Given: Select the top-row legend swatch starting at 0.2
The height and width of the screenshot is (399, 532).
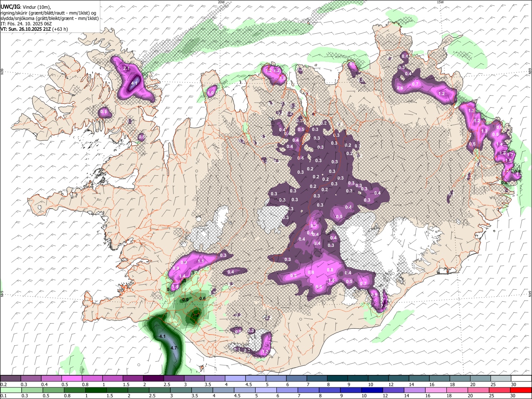Looking at the screenshot, I should coord(10,378).
